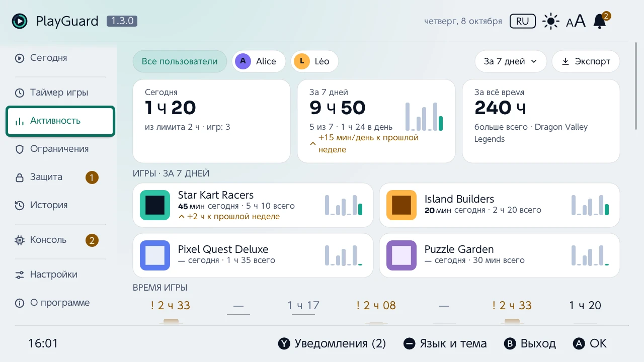Viewport: 644px width, 362px height.
Task: Open Ограничения in the sidebar
Action: point(60,149)
